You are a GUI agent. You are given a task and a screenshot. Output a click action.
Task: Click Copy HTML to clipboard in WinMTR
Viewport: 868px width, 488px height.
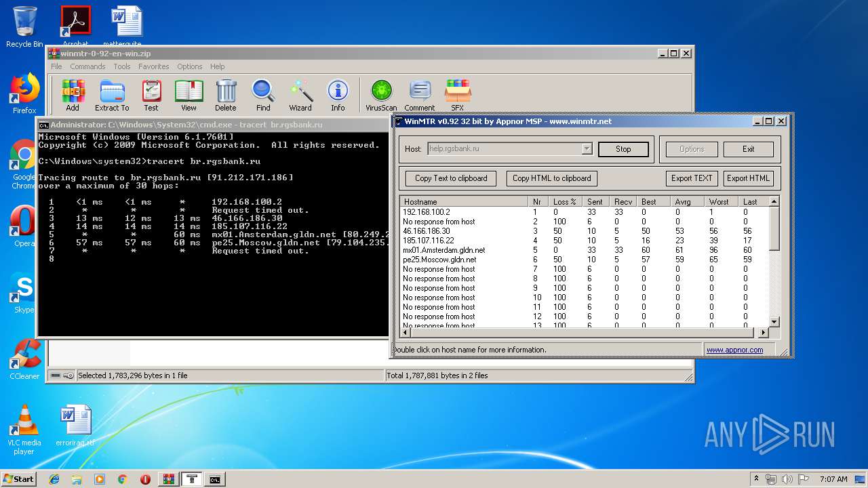point(552,178)
